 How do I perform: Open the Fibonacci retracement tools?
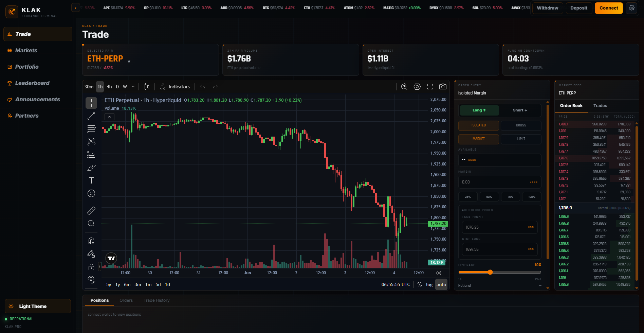[91, 129]
